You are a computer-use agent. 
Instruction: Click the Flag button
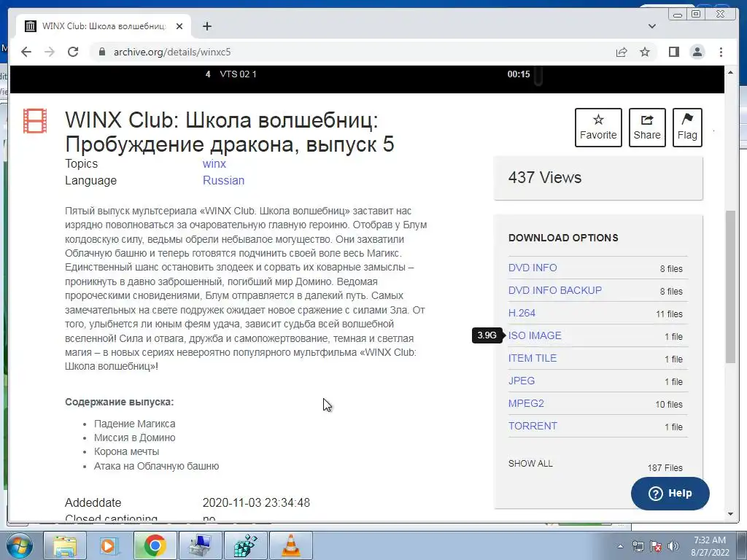tap(687, 128)
